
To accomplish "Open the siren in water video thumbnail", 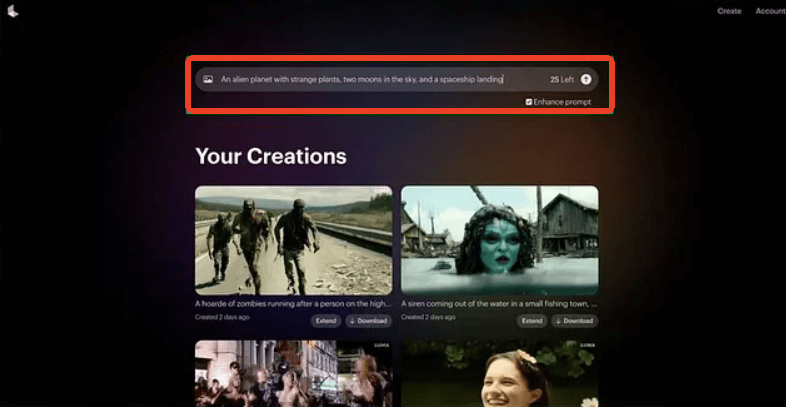I will 500,241.
